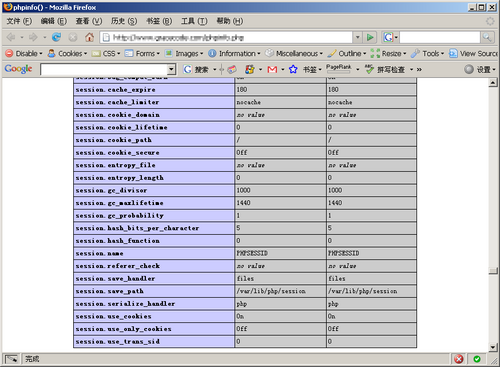Click the session.cookie_secure row label
The height and width of the screenshot is (367, 500).
point(117,153)
